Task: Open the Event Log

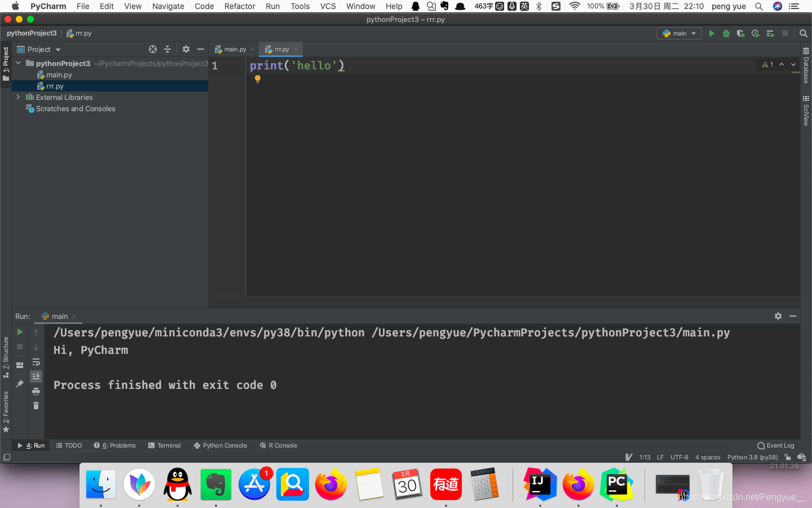Action: coord(776,445)
